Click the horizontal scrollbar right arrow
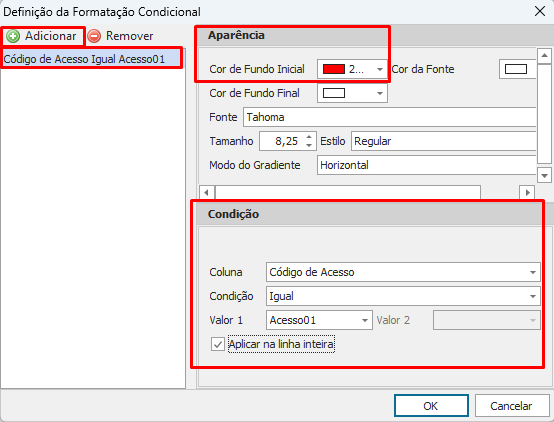Screen dimensions: 554x422 point(527,193)
